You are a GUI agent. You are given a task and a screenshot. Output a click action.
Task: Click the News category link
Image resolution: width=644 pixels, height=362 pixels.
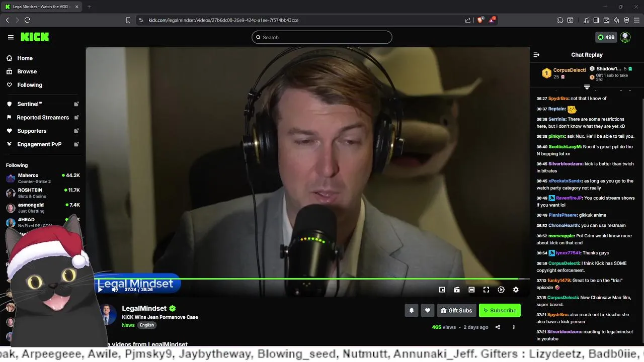(x=128, y=325)
